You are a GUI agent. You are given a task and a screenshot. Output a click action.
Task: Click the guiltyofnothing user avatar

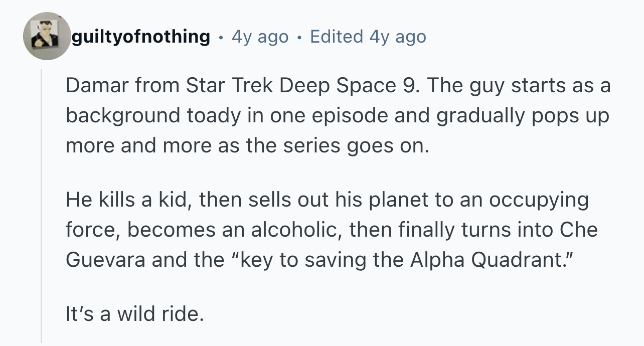(x=47, y=36)
